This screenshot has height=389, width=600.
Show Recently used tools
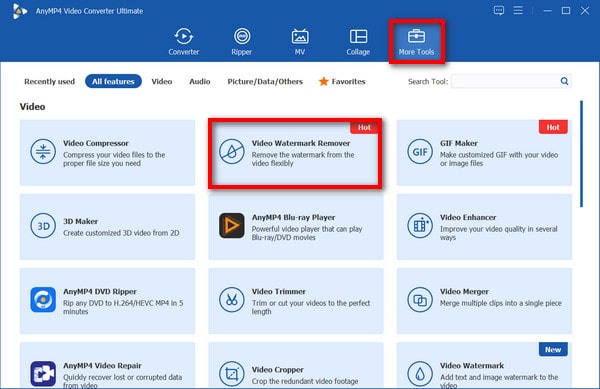point(49,81)
